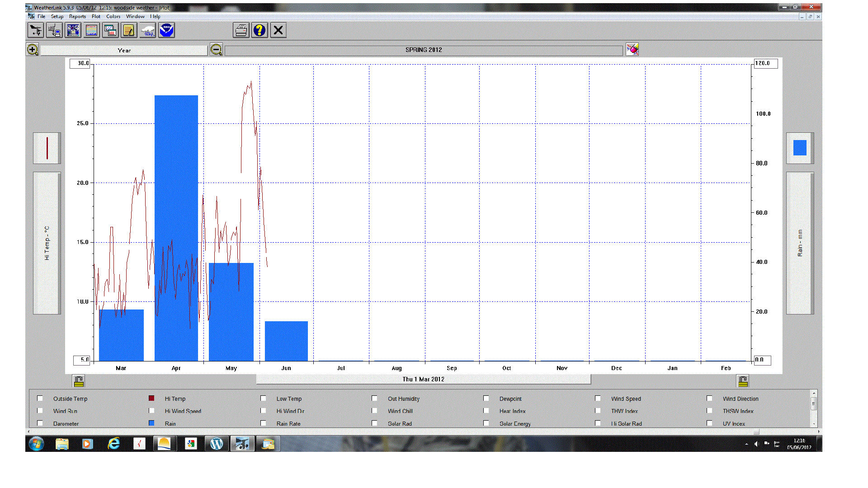This screenshot has width=868, height=488.
Task: Toggle the Low Temp checkbox
Action: coord(263,399)
